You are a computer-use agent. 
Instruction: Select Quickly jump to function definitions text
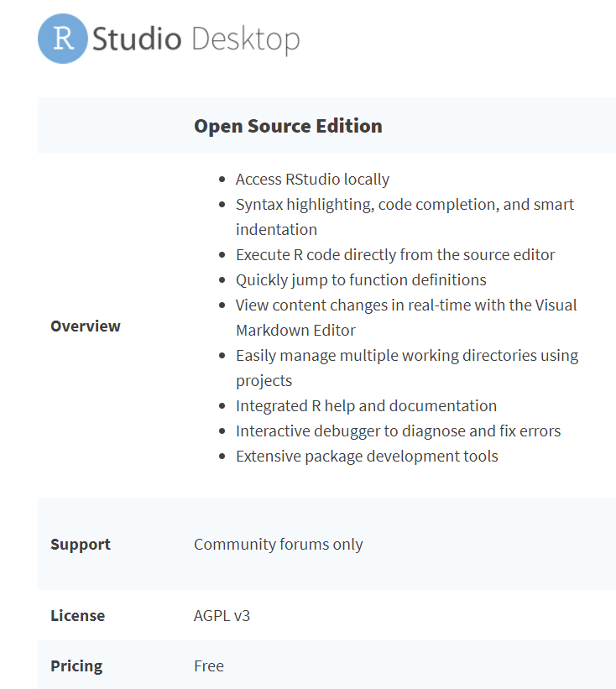(361, 279)
